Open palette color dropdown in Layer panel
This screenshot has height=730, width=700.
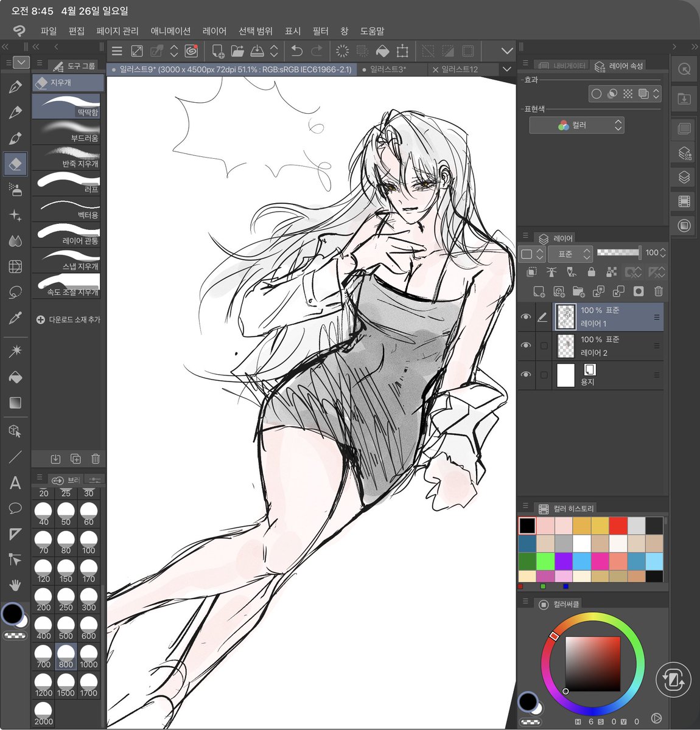(531, 253)
